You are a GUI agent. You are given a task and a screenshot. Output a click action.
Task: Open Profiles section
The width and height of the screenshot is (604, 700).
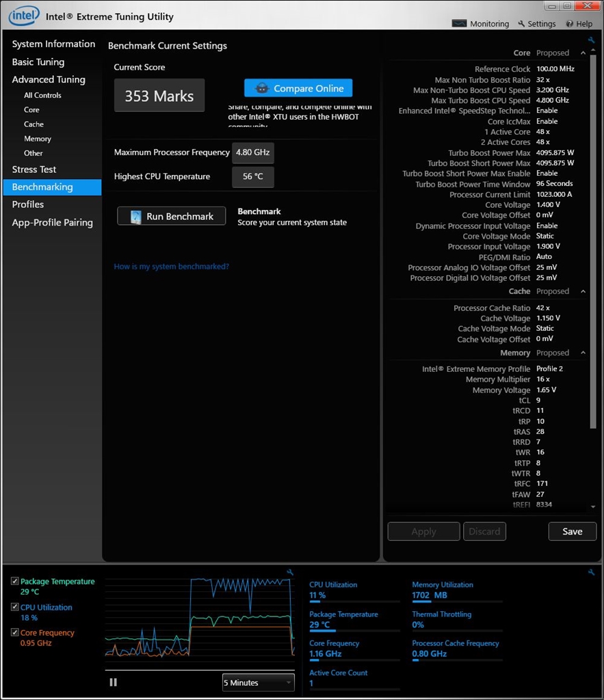pos(27,204)
